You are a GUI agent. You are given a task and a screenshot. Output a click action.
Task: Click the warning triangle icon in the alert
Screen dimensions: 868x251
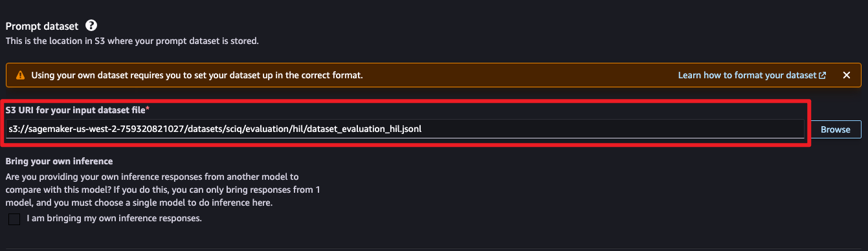click(x=19, y=76)
